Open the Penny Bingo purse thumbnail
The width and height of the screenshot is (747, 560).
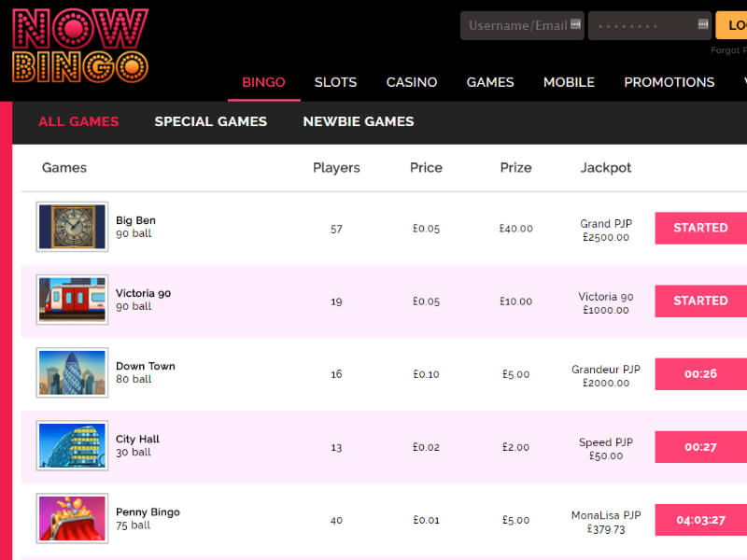point(72,518)
